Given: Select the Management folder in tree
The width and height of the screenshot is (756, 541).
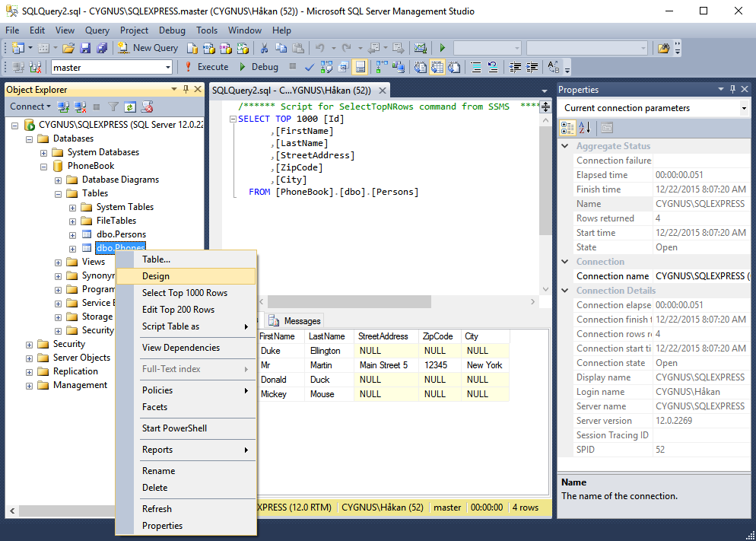Looking at the screenshot, I should 80,385.
